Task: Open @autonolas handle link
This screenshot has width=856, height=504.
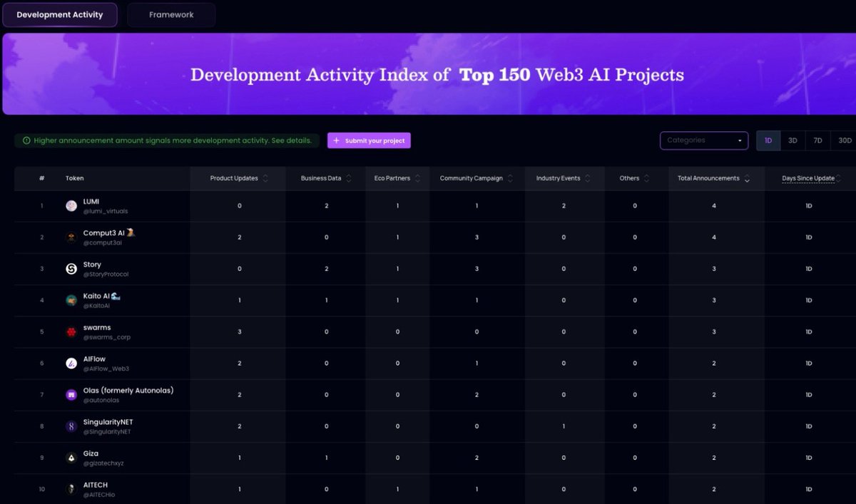Action: tap(101, 401)
